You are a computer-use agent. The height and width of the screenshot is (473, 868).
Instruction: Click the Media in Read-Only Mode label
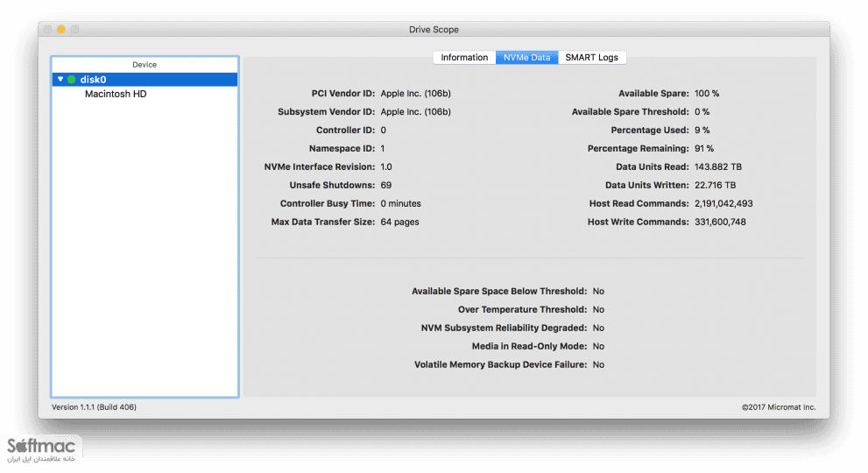[529, 346]
